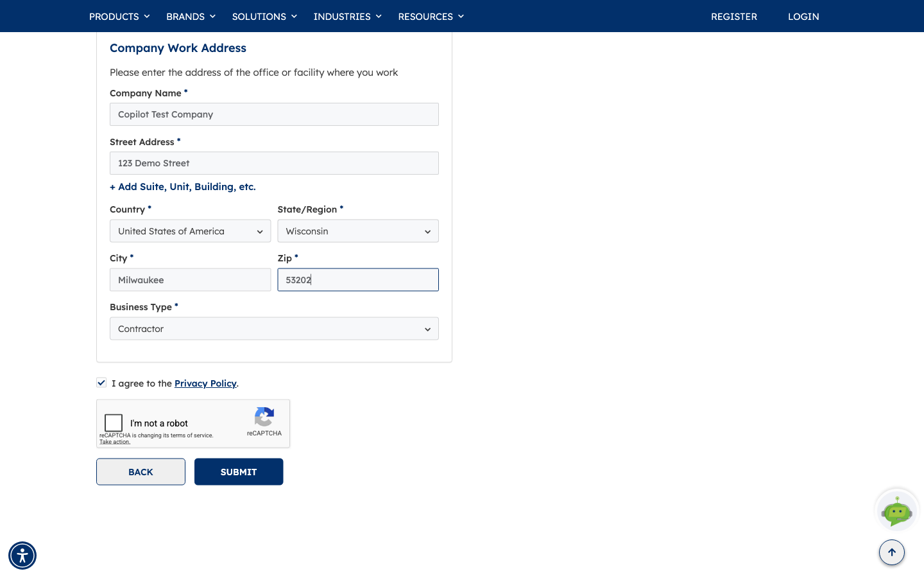The width and height of the screenshot is (924, 578).
Task: Click Add Suite, Unit, Building link
Action: [183, 187]
